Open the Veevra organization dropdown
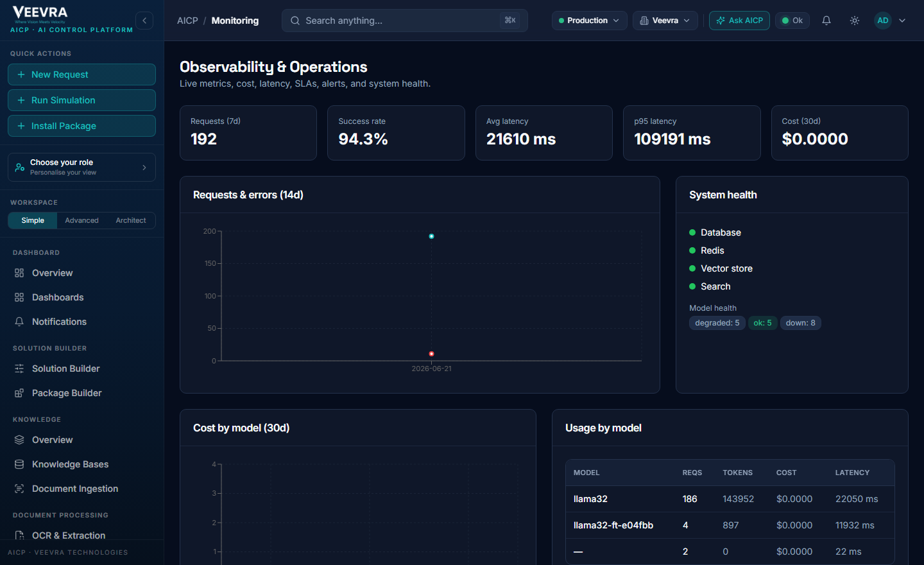The width and height of the screenshot is (924, 565). 665,21
